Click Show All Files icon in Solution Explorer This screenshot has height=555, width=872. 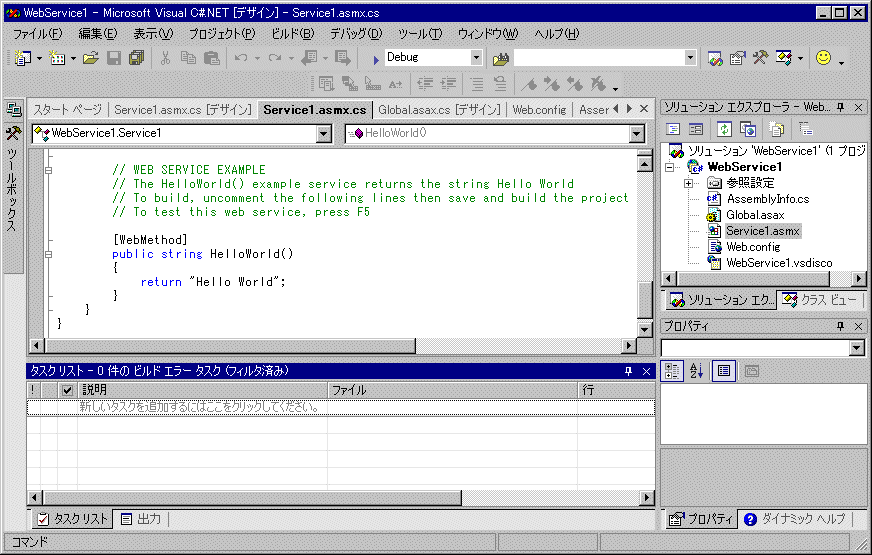click(x=776, y=130)
